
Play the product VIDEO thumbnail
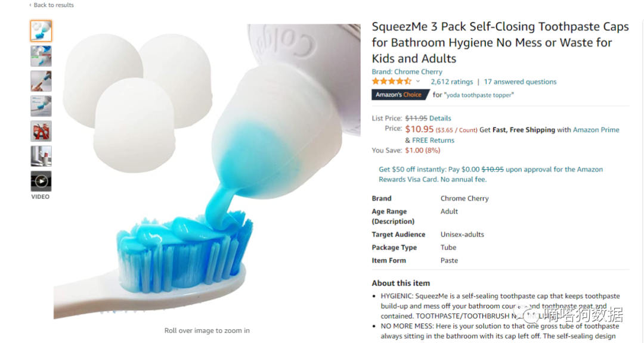click(x=41, y=181)
